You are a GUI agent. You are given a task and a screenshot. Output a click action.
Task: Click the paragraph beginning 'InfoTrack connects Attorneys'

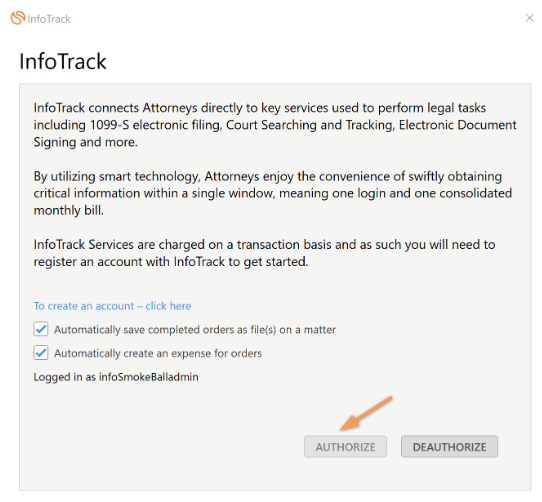click(x=275, y=125)
